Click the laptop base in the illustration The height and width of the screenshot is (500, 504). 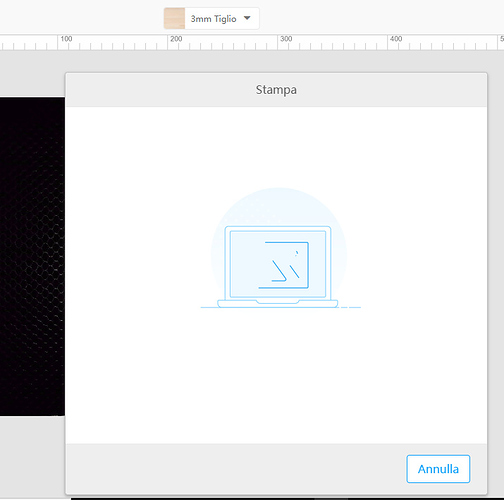(x=278, y=304)
